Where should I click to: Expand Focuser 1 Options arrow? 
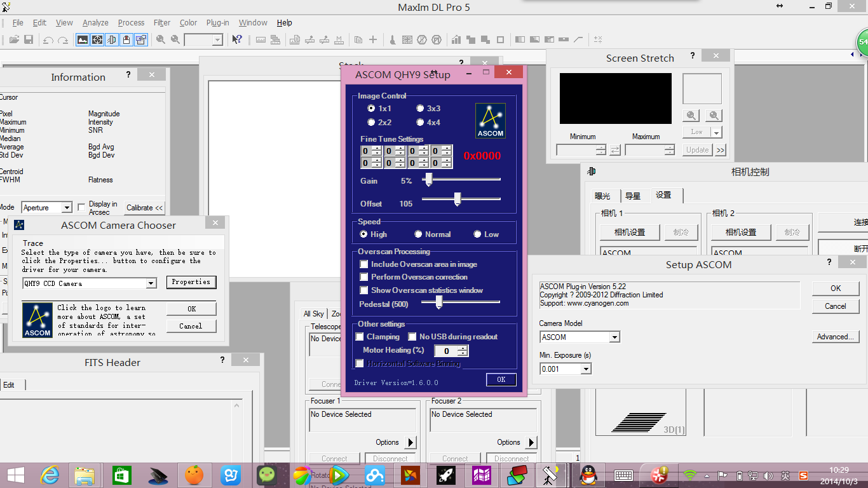point(410,442)
